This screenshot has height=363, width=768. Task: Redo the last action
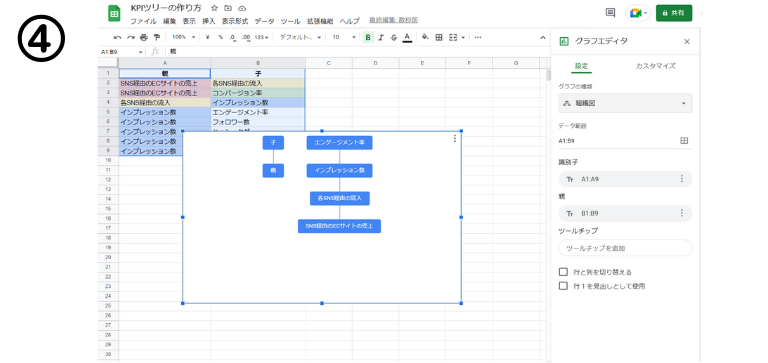click(131, 37)
